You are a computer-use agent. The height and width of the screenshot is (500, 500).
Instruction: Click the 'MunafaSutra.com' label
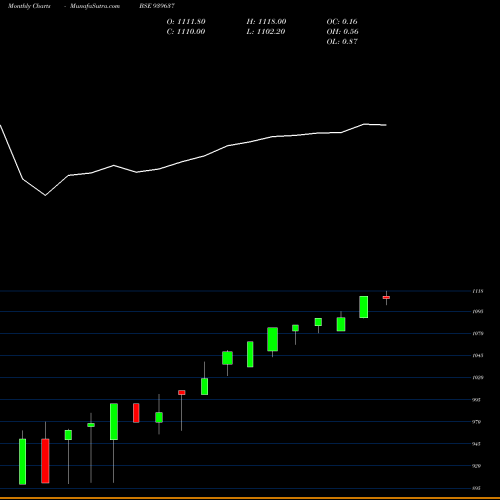pyautogui.click(x=95, y=6)
